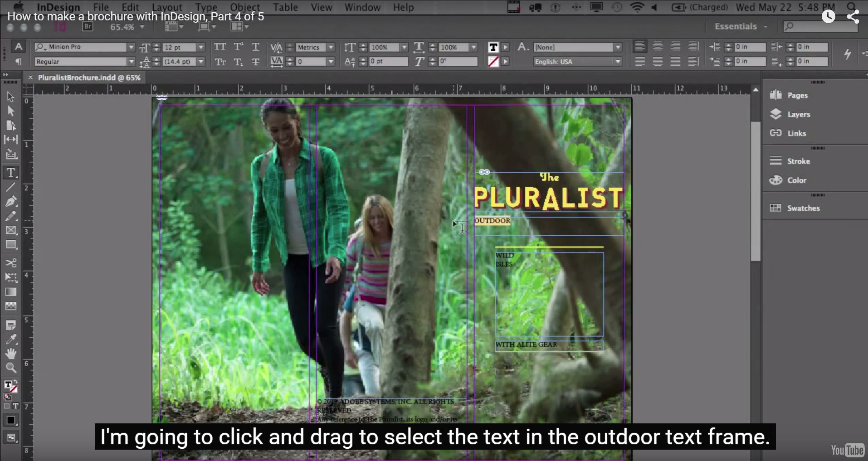Screen dimensions: 868x461
Task: Click the toolbox fill and stroke swatch
Action: tap(10, 387)
